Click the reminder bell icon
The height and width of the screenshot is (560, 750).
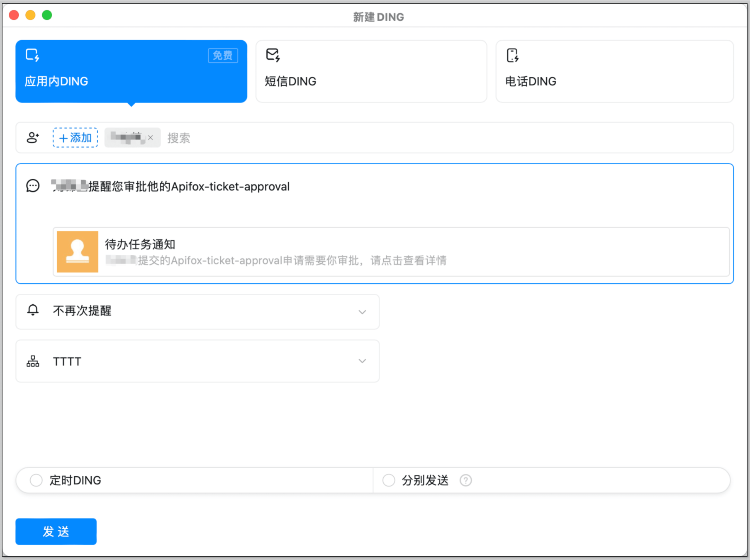[33, 310]
